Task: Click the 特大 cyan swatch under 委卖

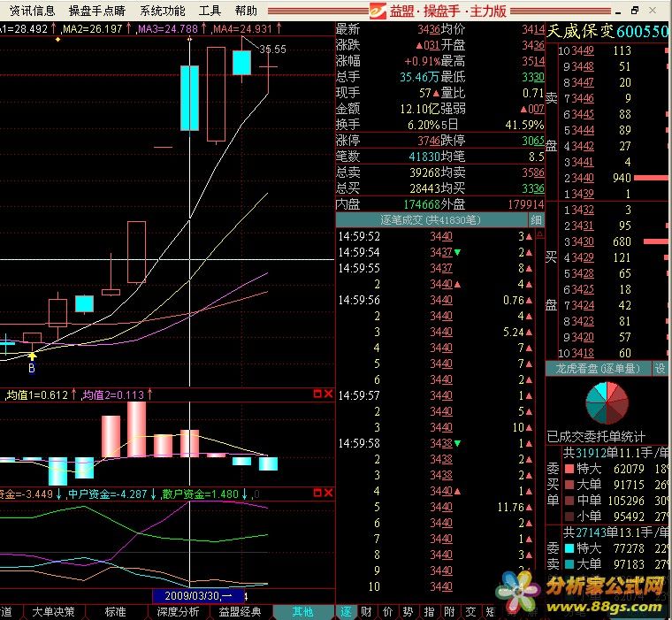Action: tap(569, 548)
